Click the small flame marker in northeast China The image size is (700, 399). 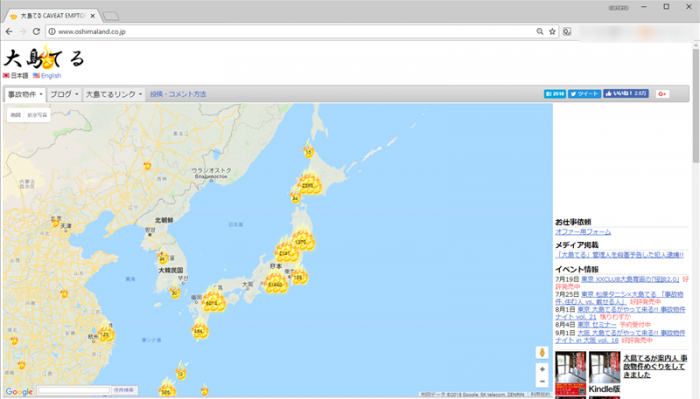coord(147,165)
